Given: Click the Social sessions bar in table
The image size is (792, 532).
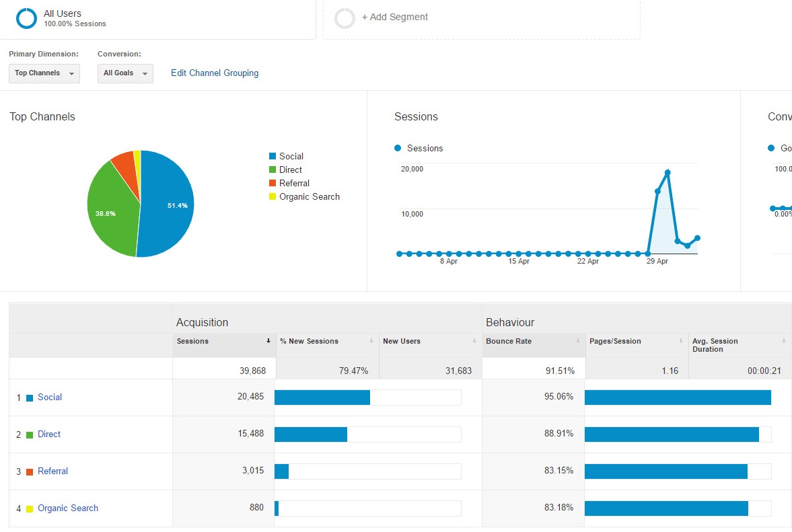Looking at the screenshot, I should (322, 397).
